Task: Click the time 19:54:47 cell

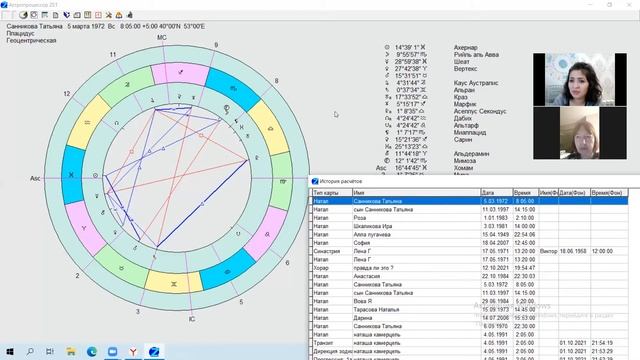Action: (x=525, y=268)
